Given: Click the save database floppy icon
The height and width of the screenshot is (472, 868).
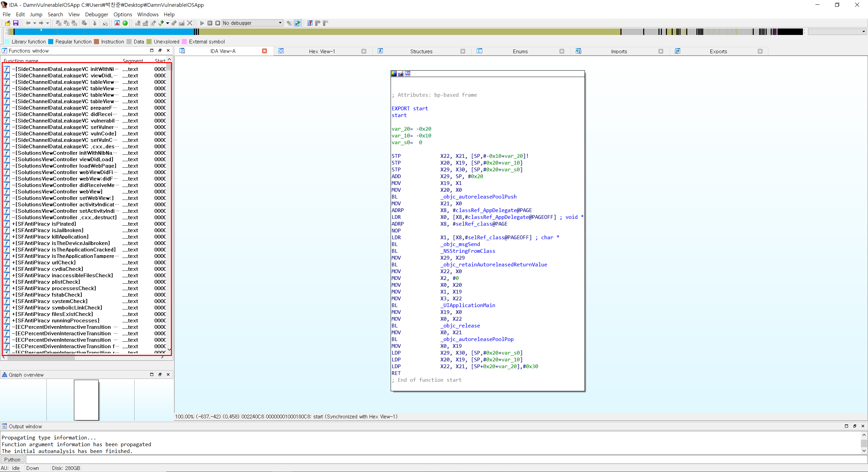Looking at the screenshot, I should (x=16, y=23).
